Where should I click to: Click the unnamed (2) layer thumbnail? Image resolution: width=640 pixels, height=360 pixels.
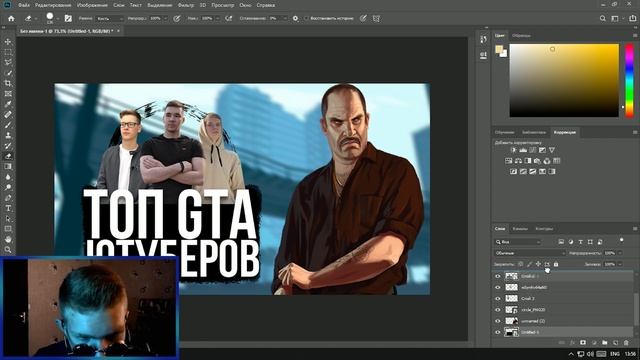tap(511, 321)
